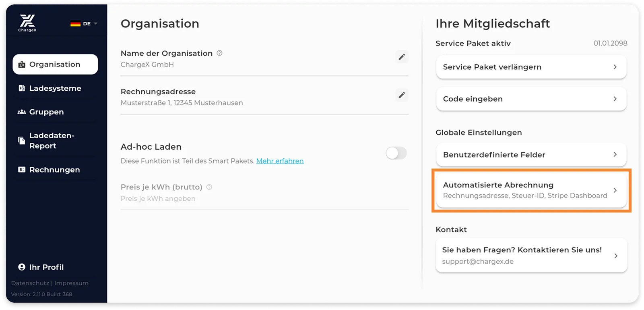Click the Code eingeben button
The width and height of the screenshot is (644, 310).
pyautogui.click(x=531, y=99)
